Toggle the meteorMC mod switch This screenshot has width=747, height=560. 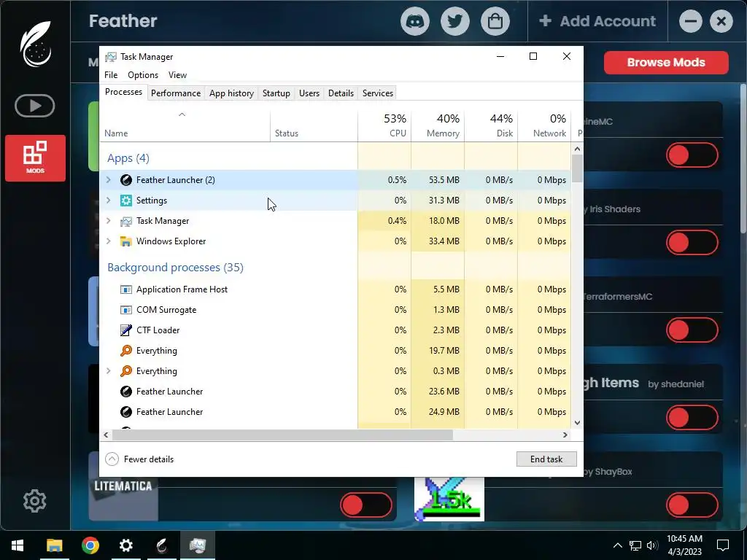(x=692, y=155)
